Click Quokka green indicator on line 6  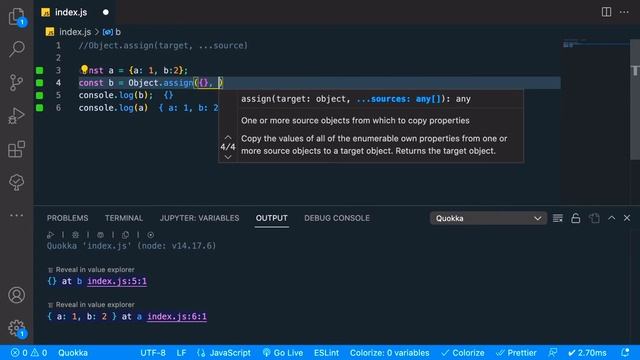[40, 108]
